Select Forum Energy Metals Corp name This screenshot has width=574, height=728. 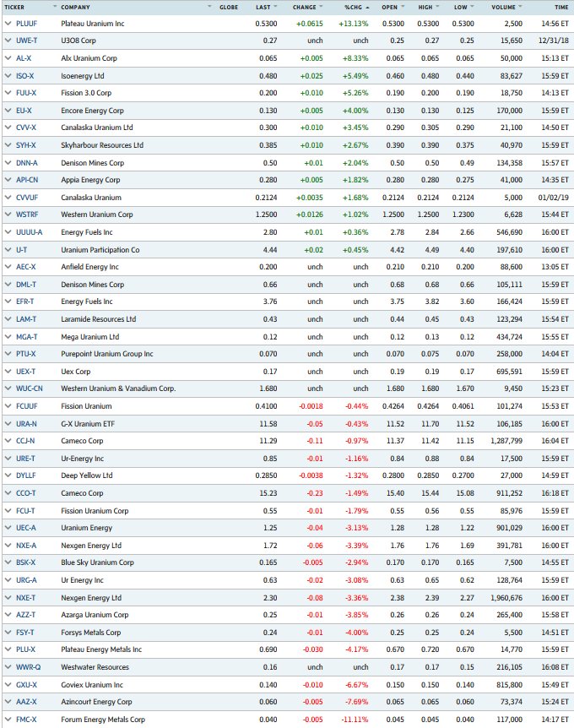click(103, 720)
